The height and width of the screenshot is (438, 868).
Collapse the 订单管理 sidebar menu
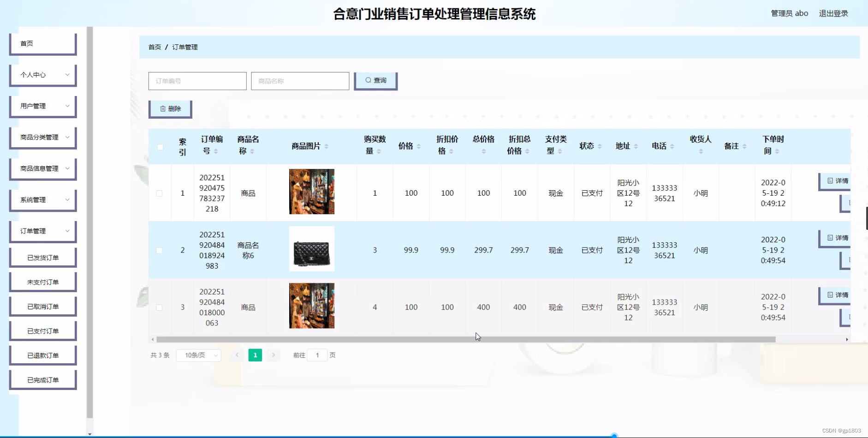tap(43, 232)
